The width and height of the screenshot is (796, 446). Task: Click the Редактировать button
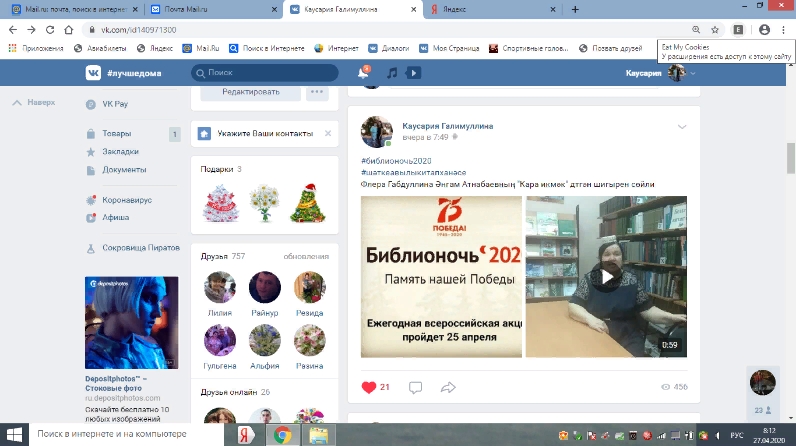(x=250, y=92)
